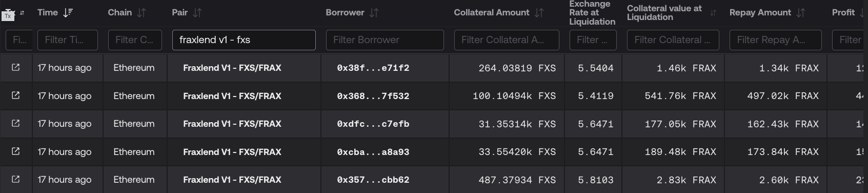Image resolution: width=868 pixels, height=193 pixels.
Task: Click the Exchange Rate at Liquidation header
Action: tap(592, 13)
